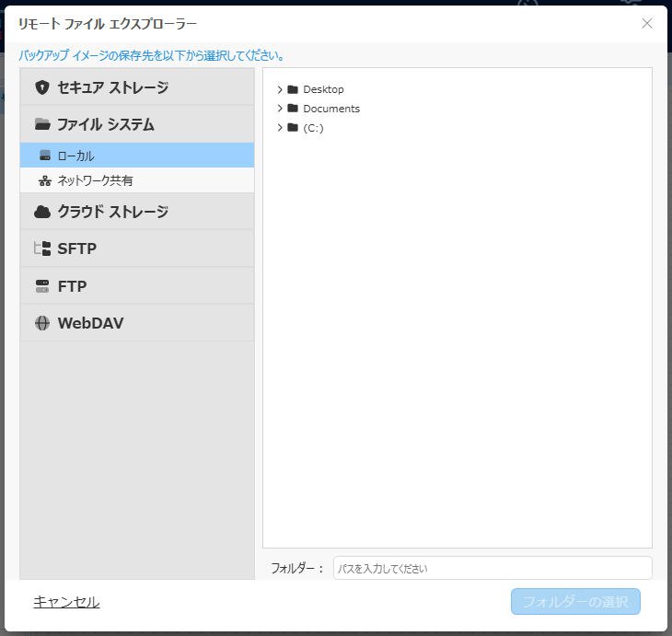Image resolution: width=672 pixels, height=636 pixels.
Task: Click the open folder icon for ファイル システム
Action: click(42, 124)
